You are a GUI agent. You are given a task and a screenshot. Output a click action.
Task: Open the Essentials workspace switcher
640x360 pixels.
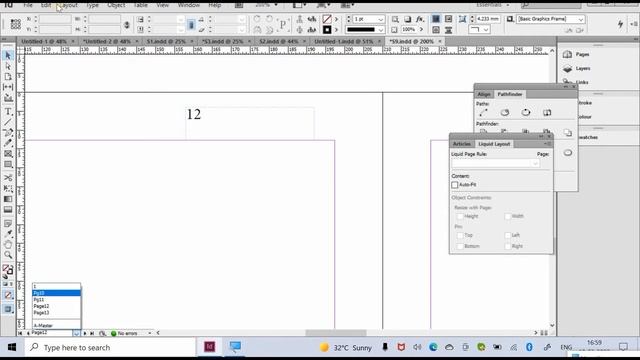click(x=493, y=5)
